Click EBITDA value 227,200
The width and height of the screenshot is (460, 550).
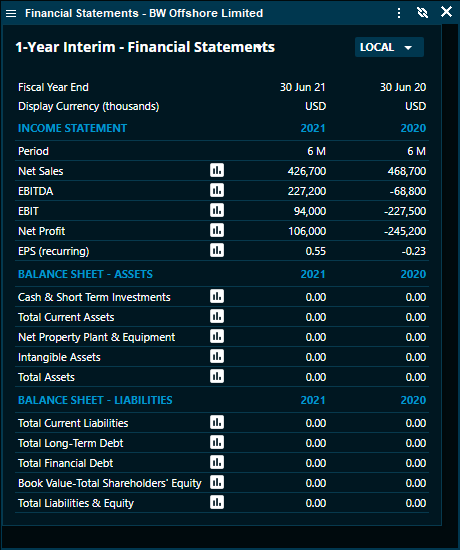pos(307,191)
